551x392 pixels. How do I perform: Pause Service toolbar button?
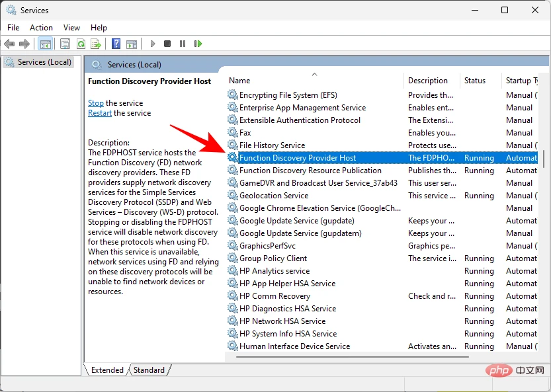183,44
